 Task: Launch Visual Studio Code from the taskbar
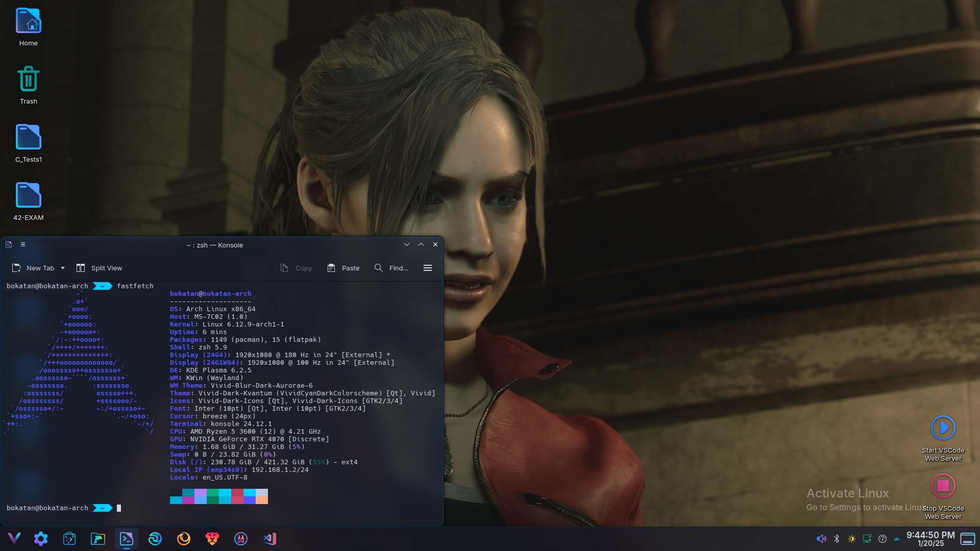click(x=269, y=538)
